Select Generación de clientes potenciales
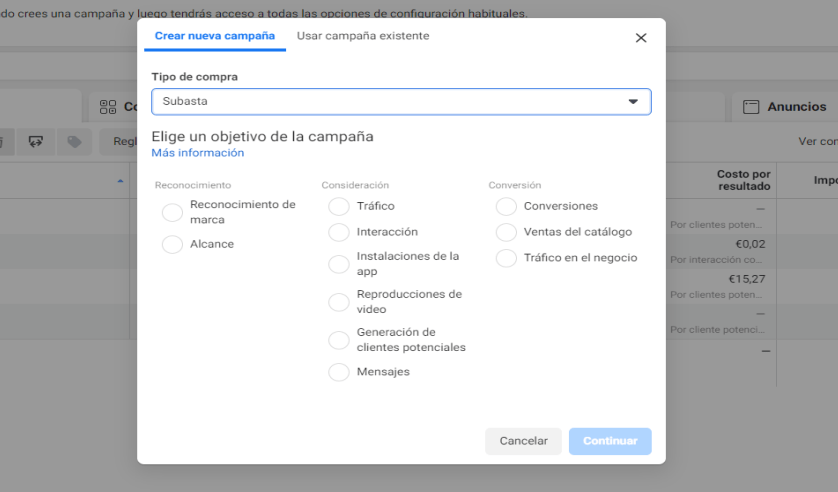Screen dimensions: 838x492 [339, 340]
